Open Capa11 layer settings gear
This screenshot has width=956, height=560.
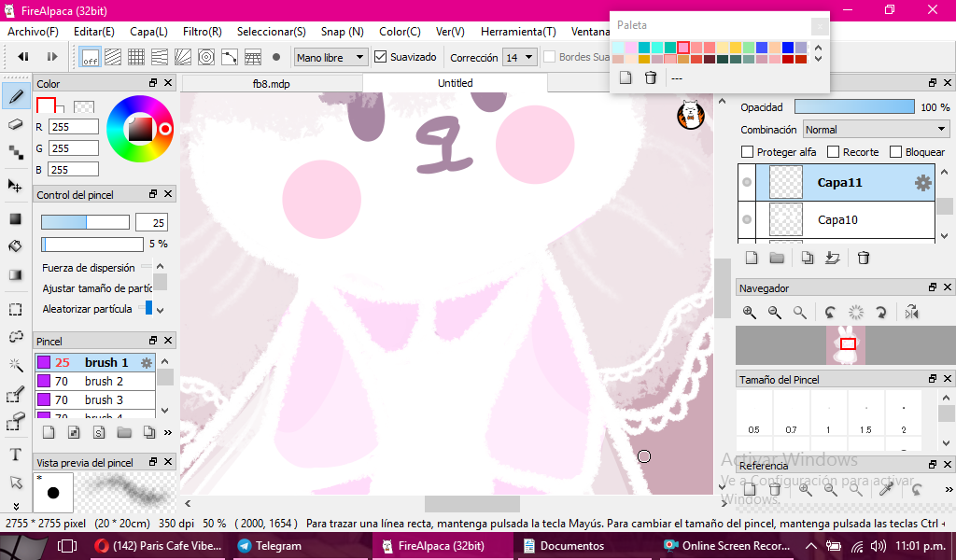pos(923,183)
